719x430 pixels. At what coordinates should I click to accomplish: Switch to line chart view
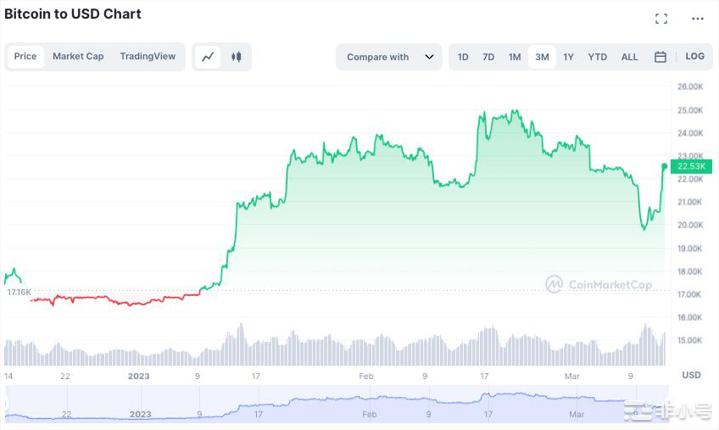208,57
